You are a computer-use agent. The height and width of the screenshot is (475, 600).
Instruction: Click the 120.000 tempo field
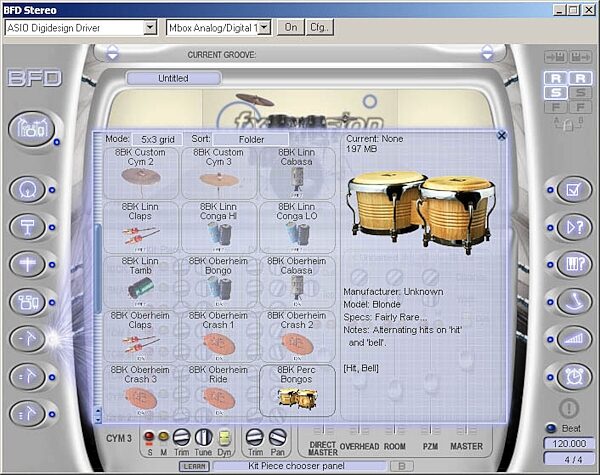coord(569,444)
